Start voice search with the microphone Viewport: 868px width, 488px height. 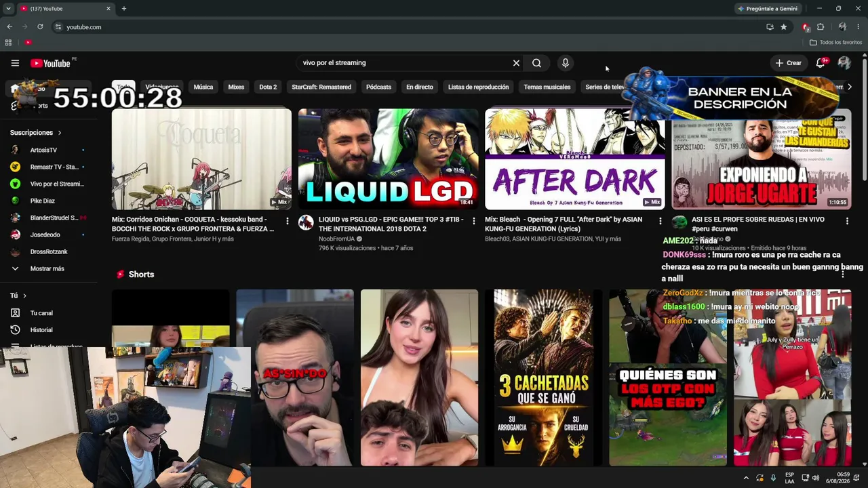565,63
